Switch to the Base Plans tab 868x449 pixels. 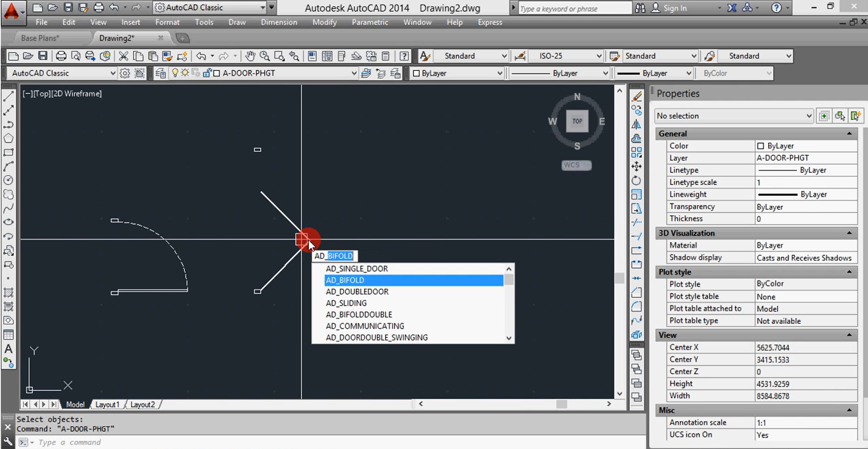pyautogui.click(x=40, y=38)
